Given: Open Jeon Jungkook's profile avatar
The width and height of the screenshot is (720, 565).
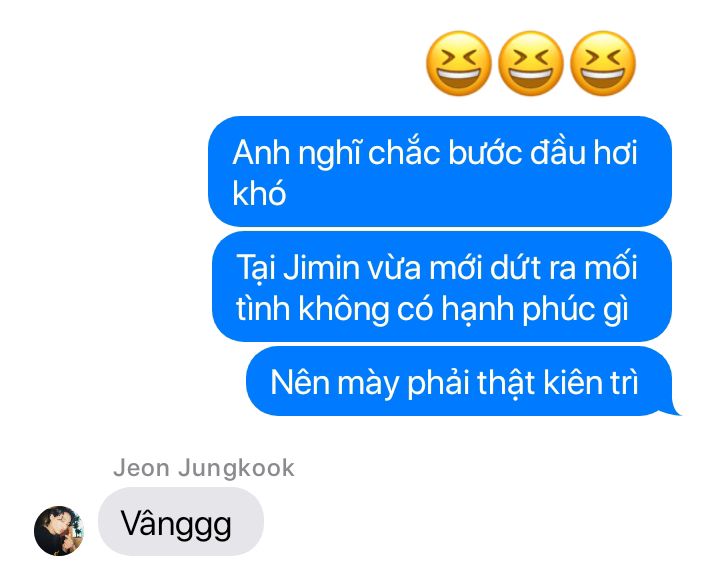Looking at the screenshot, I should (x=59, y=531).
